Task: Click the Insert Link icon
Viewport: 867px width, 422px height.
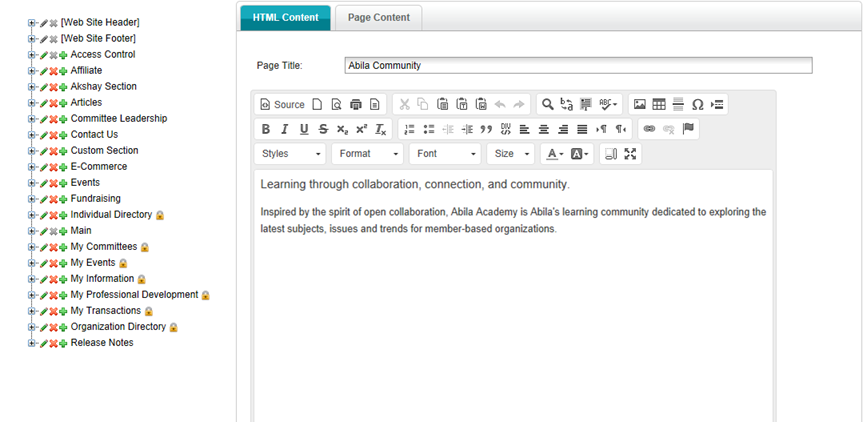Action: 650,129
